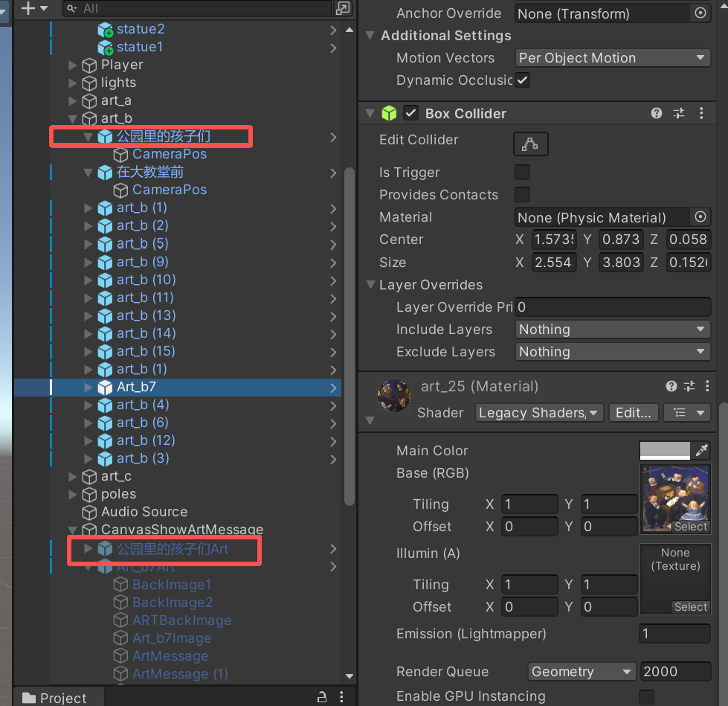728x706 pixels.
Task: Click the Emission (Lightmapper) value field
Action: [x=675, y=634]
